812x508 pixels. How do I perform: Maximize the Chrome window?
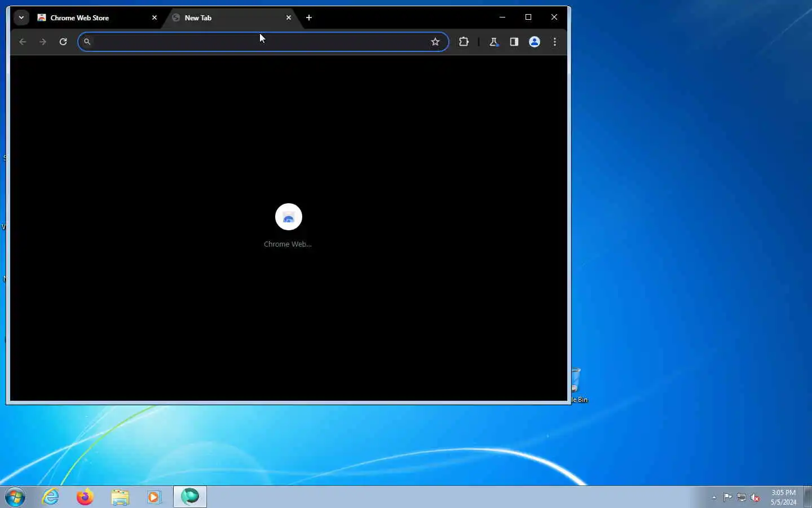(528, 17)
